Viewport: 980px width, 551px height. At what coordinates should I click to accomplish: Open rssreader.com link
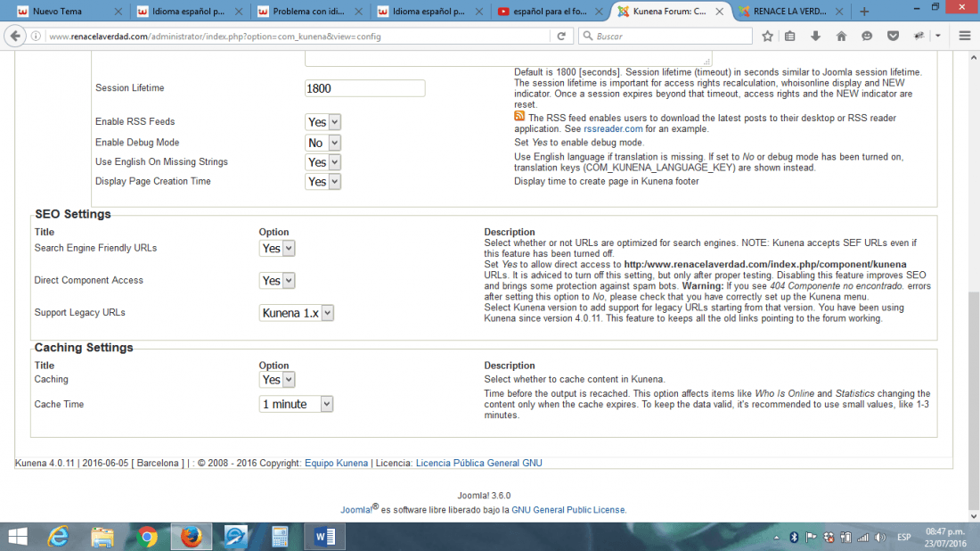pos(613,129)
